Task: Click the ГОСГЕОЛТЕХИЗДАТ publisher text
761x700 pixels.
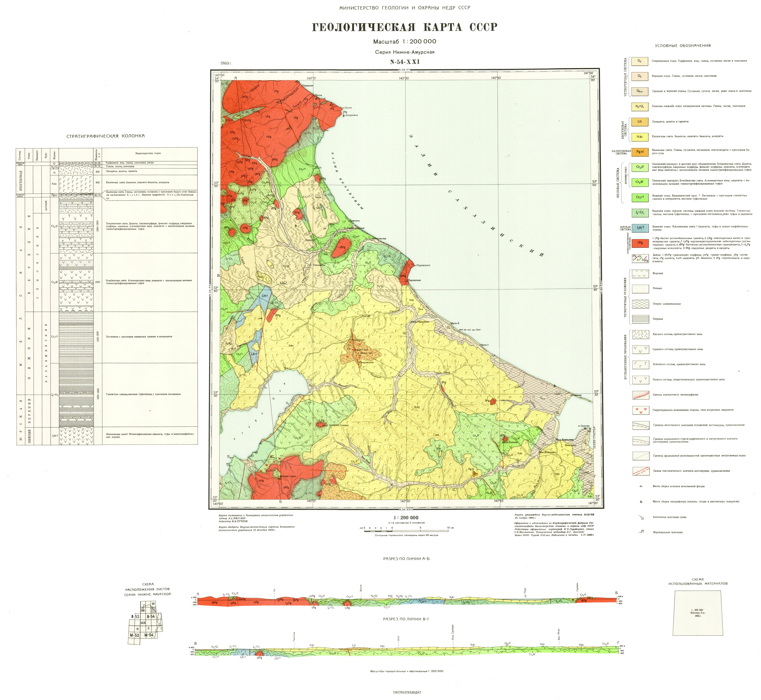Action: 407,692
